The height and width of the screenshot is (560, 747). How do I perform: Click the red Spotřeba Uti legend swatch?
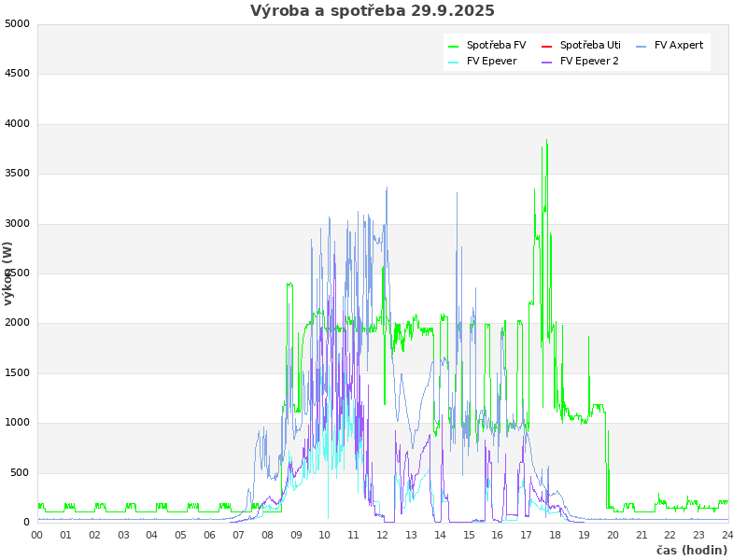(x=547, y=46)
